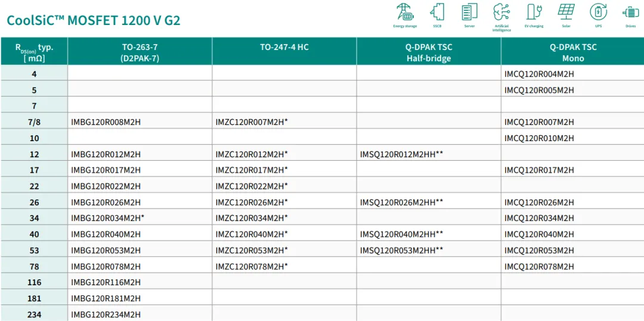Click the 116 mΩ row label

pyautogui.click(x=34, y=282)
